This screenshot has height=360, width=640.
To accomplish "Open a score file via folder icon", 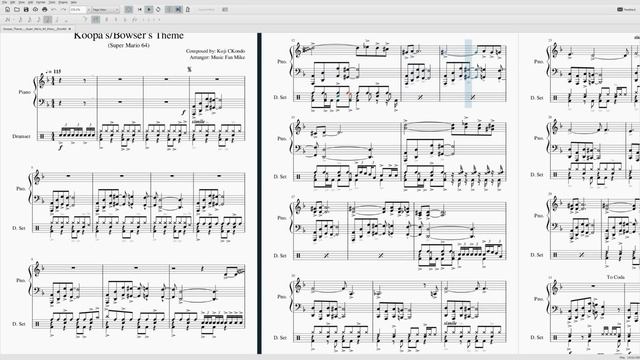I will 17,9.
